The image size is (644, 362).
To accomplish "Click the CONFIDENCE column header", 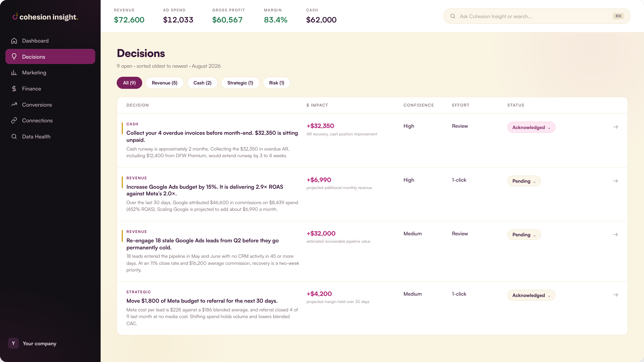I will (418, 105).
